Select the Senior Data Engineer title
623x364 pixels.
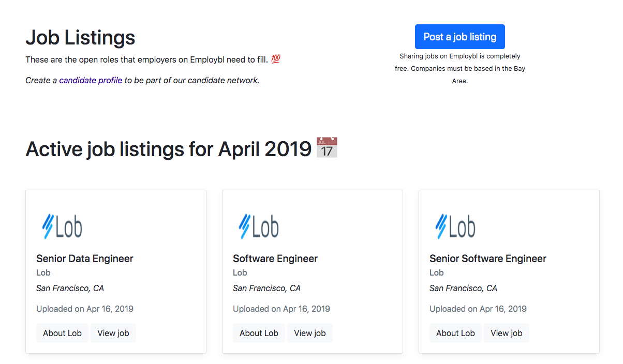click(85, 259)
